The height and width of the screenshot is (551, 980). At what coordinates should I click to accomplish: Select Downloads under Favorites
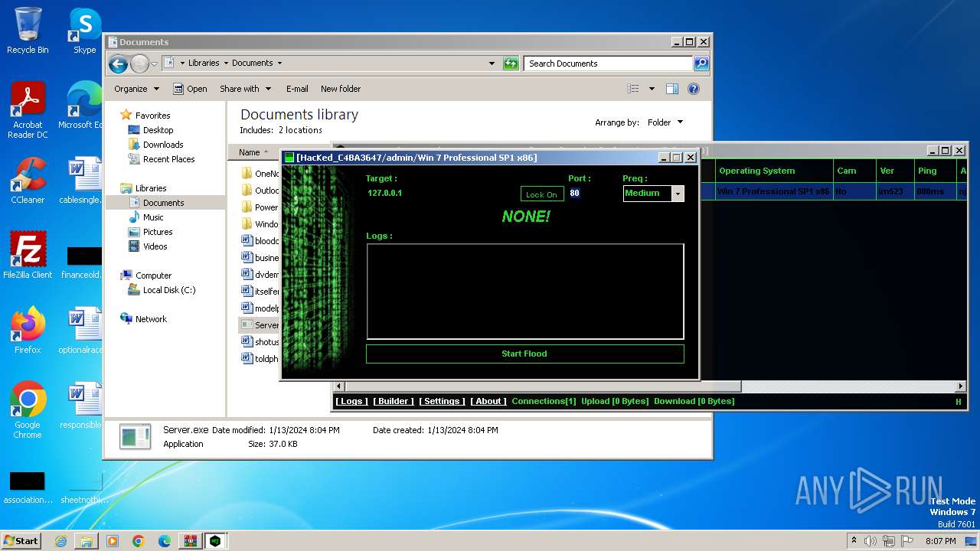pyautogui.click(x=162, y=145)
